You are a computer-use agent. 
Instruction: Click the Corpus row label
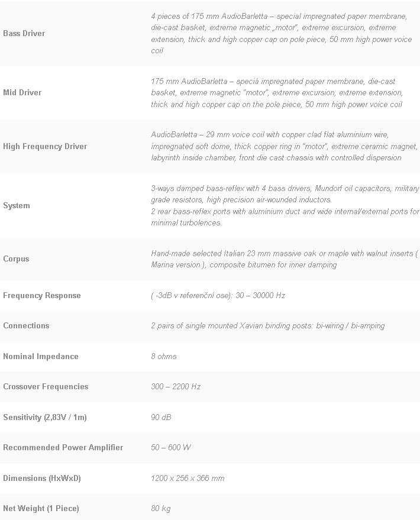click(x=16, y=259)
